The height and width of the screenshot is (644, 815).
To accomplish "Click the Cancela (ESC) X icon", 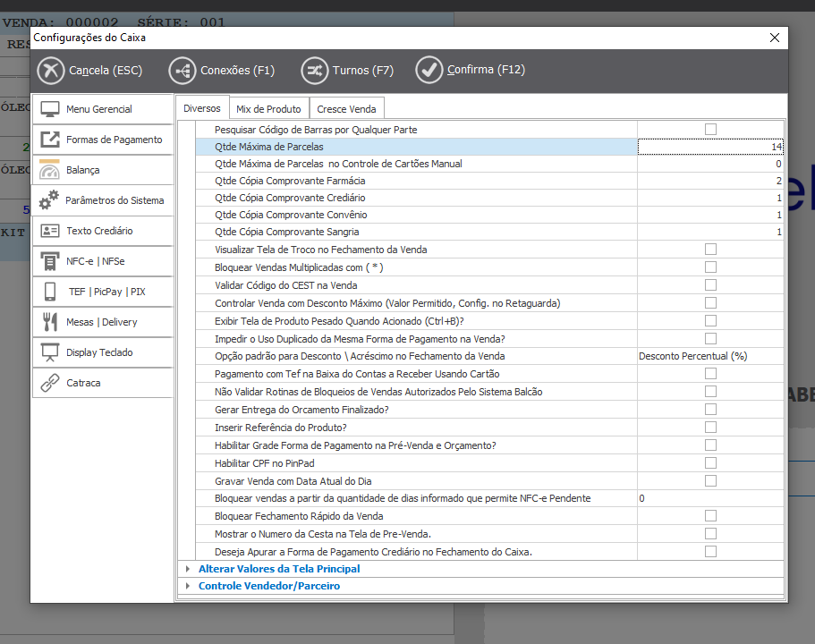I will click(52, 70).
